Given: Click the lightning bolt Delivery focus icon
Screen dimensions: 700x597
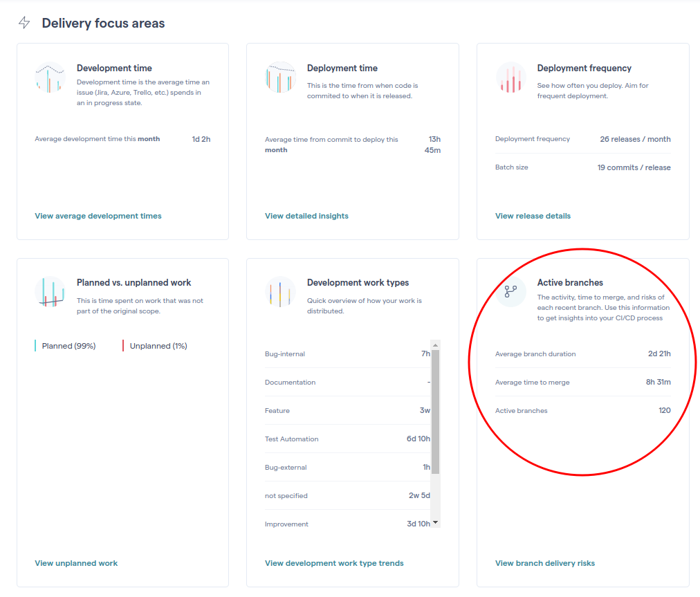Looking at the screenshot, I should [24, 23].
